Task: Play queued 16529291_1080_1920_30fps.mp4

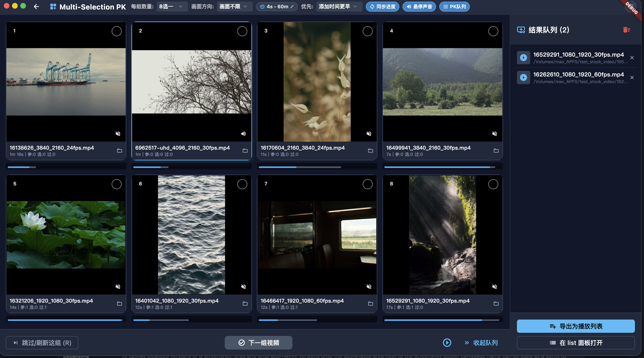Action: tap(523, 58)
